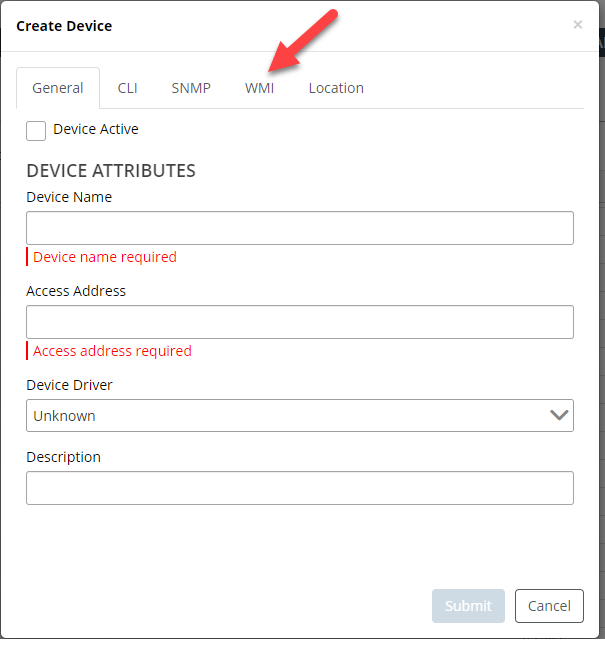Open the Device Driver dropdown showing Unknown
The height and width of the screenshot is (652, 605).
click(290, 416)
